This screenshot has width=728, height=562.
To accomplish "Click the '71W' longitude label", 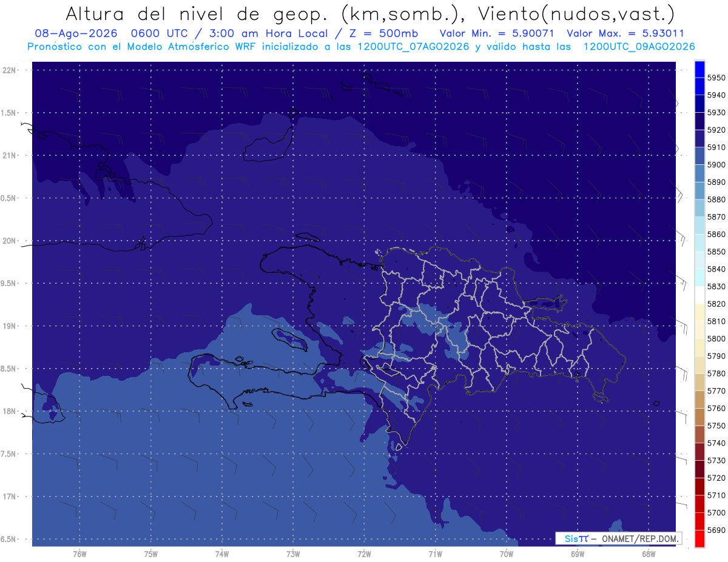I will click(x=435, y=554).
